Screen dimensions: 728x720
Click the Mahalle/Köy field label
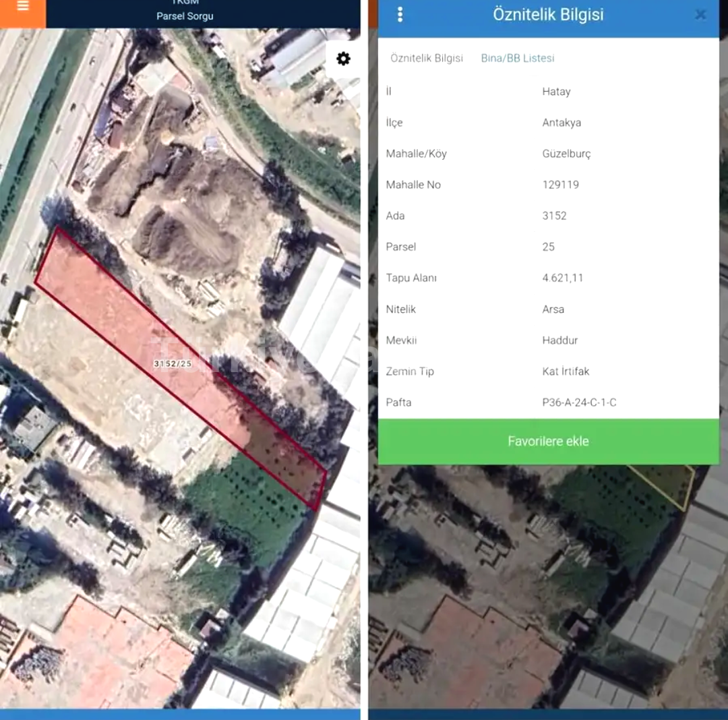(x=416, y=154)
